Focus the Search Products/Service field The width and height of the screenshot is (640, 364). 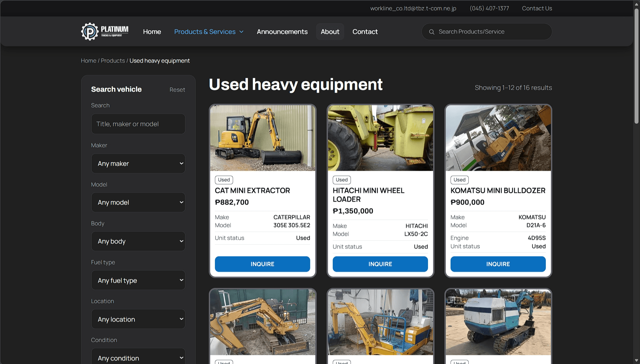(x=487, y=32)
